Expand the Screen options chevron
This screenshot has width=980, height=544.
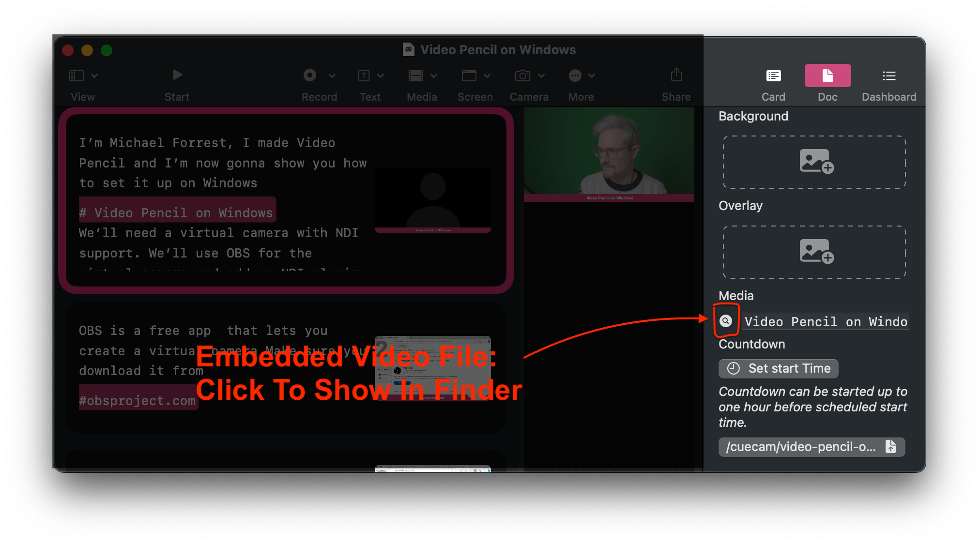point(487,76)
